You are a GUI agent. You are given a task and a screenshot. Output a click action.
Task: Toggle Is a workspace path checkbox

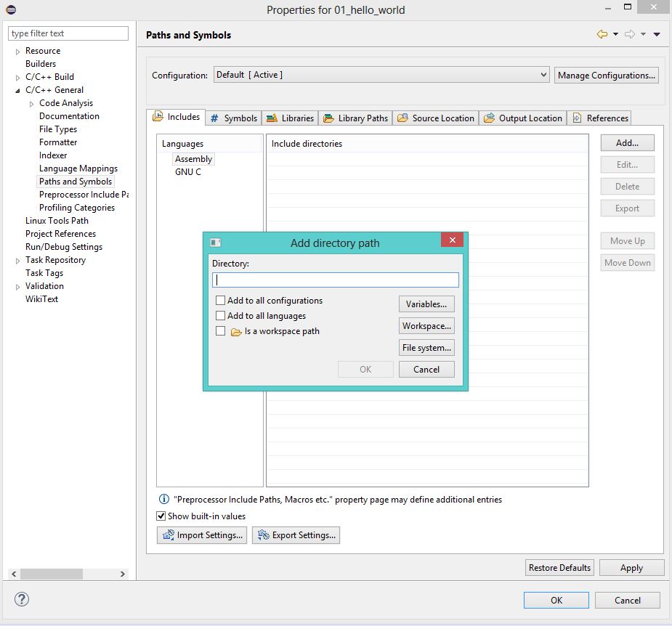[x=221, y=331]
